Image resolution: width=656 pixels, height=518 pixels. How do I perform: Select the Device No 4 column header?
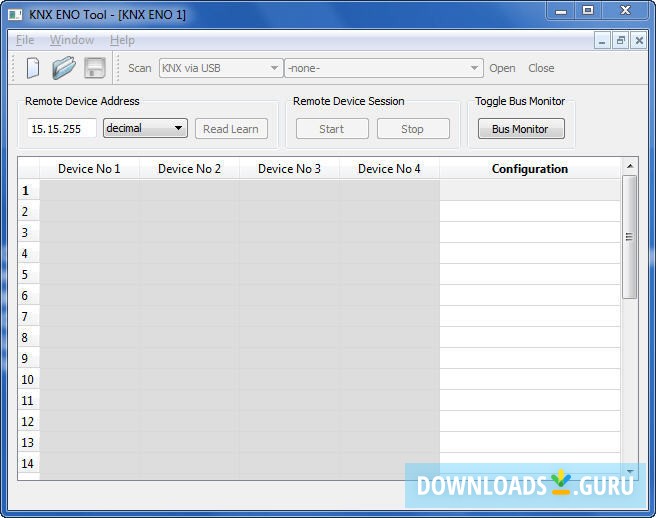(x=389, y=169)
